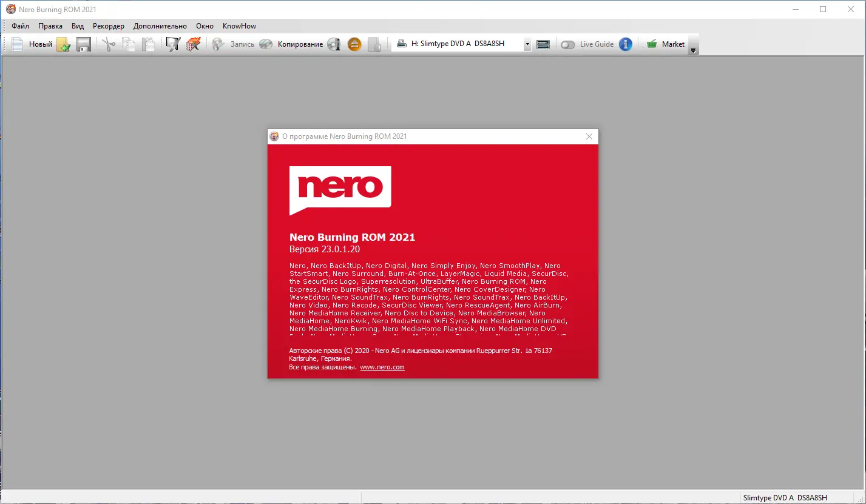Open the Вид menu
The height and width of the screenshot is (504, 866).
tap(78, 26)
